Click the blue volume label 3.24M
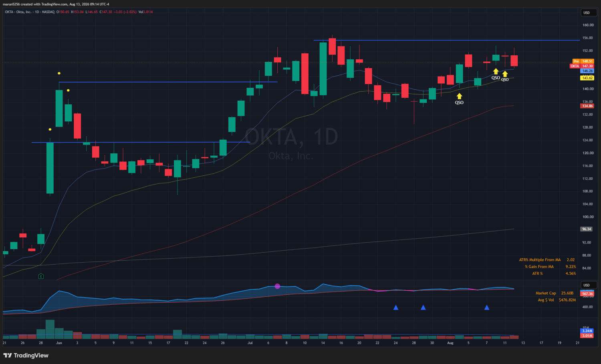 [x=587, y=331]
